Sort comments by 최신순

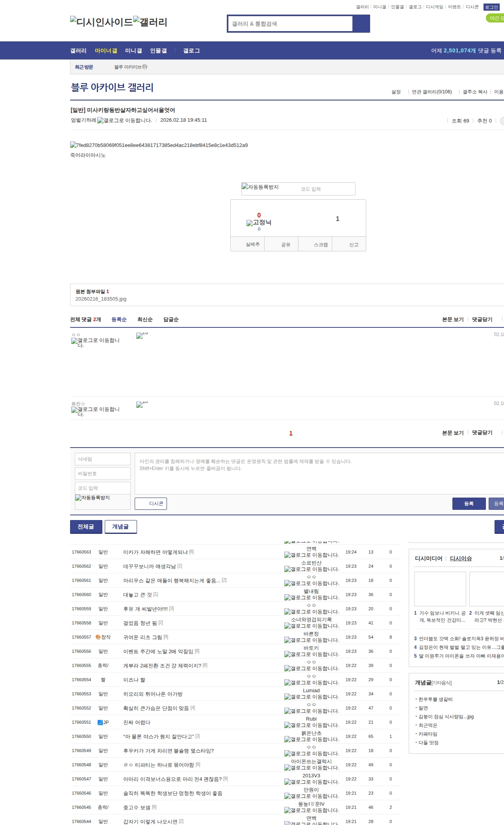tap(145, 320)
